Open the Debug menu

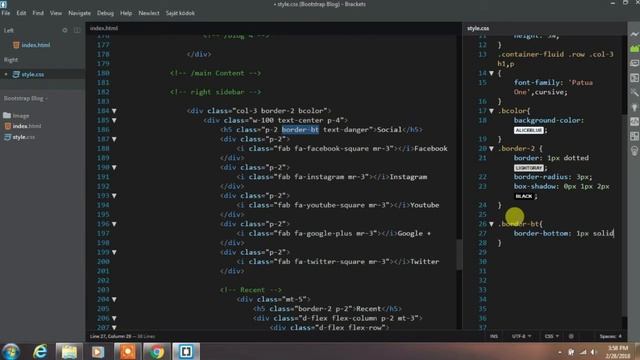pyautogui.click(x=105, y=13)
